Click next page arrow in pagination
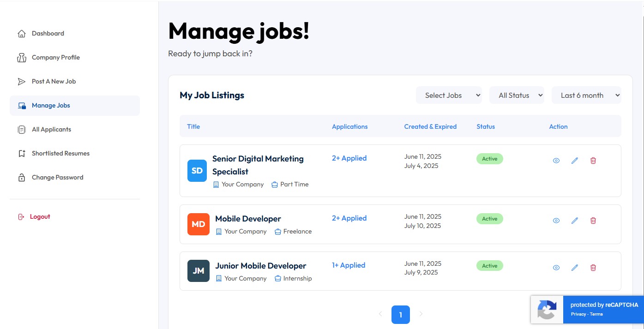This screenshot has height=329, width=644. pos(421,314)
